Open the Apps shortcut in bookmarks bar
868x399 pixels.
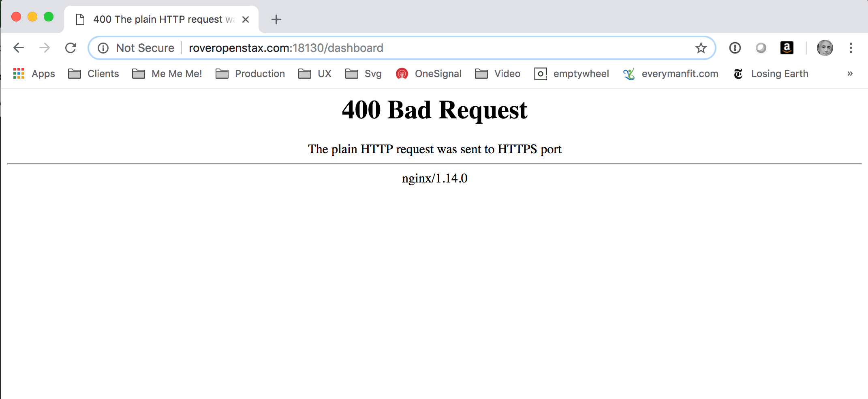pyautogui.click(x=34, y=73)
